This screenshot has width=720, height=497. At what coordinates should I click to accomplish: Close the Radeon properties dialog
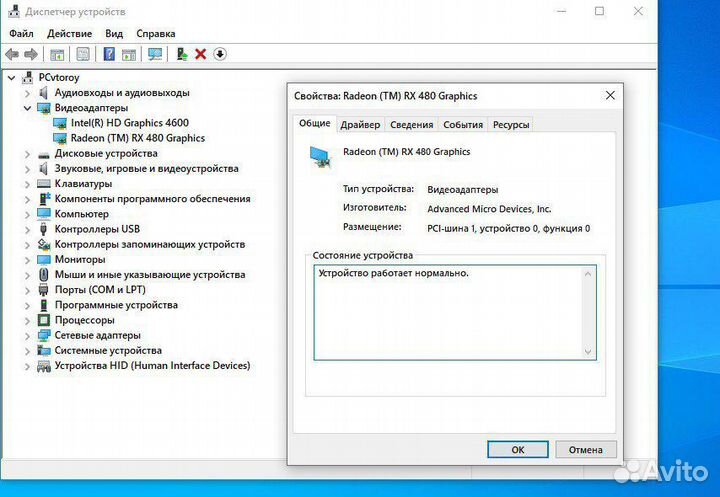pyautogui.click(x=610, y=95)
